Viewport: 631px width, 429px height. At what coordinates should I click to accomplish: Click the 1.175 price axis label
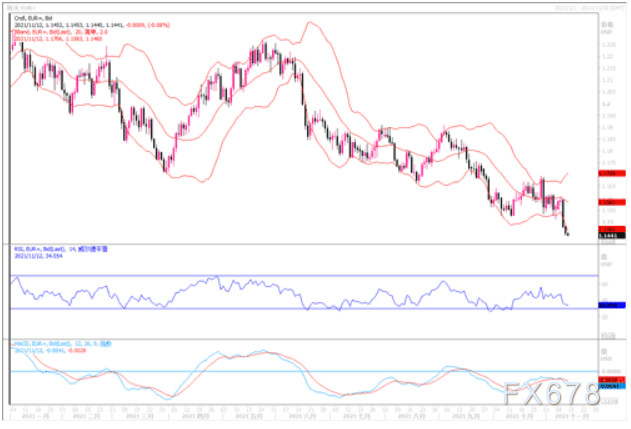click(608, 163)
